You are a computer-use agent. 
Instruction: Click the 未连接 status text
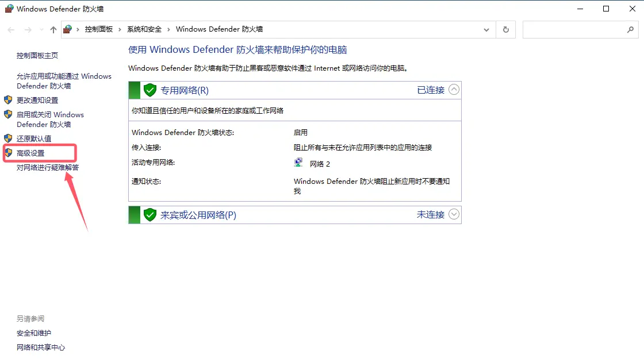pyautogui.click(x=431, y=215)
